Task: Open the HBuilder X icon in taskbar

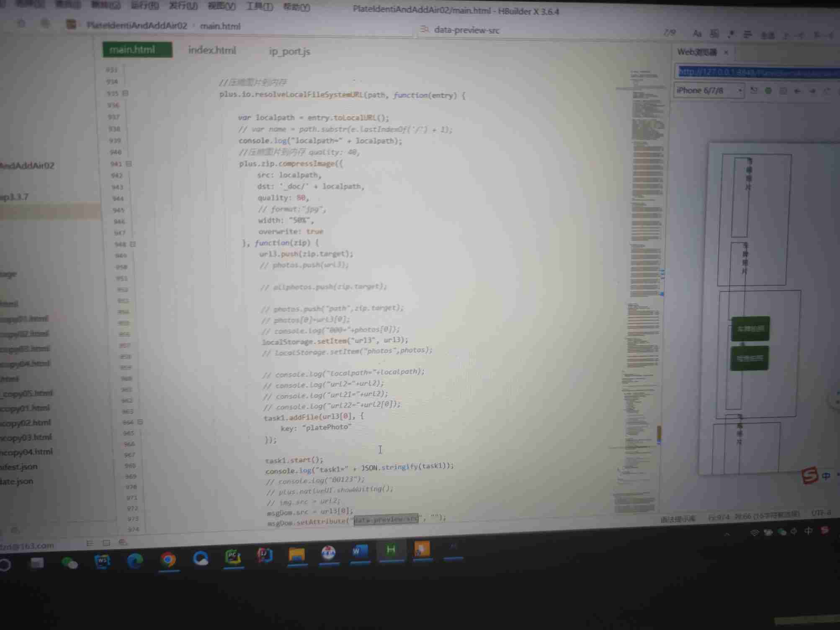Action: point(391,550)
